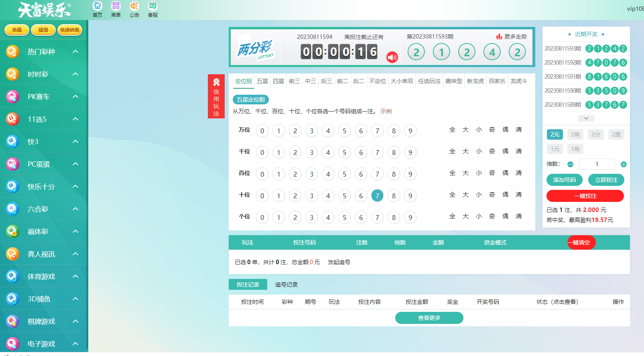
Task: Expand more recent draw results arrow
Action: [x=586, y=118]
